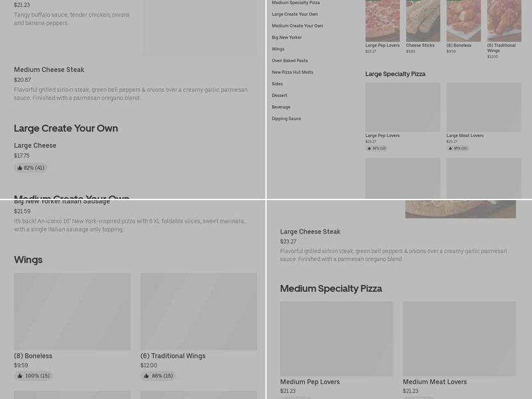Screen dimensions: 532x399
Task: Select Oven Baked Pasta in the sidebar
Action: click(x=289, y=60)
